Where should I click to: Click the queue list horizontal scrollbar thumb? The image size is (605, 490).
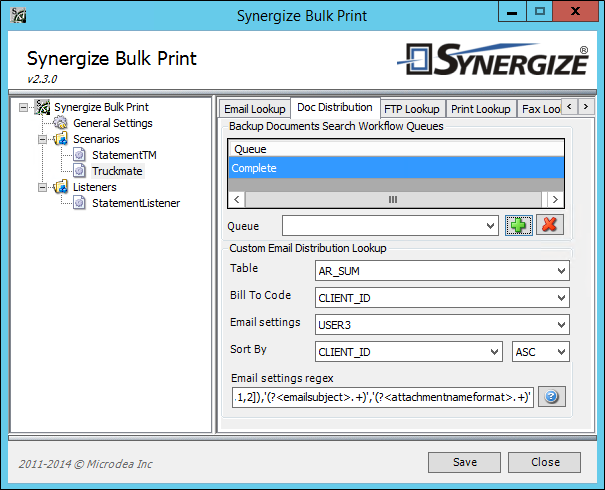tap(393, 199)
